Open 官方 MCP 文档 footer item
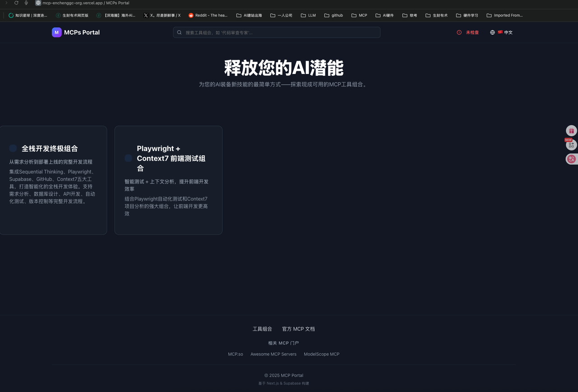The height and width of the screenshot is (392, 578). coord(298,329)
